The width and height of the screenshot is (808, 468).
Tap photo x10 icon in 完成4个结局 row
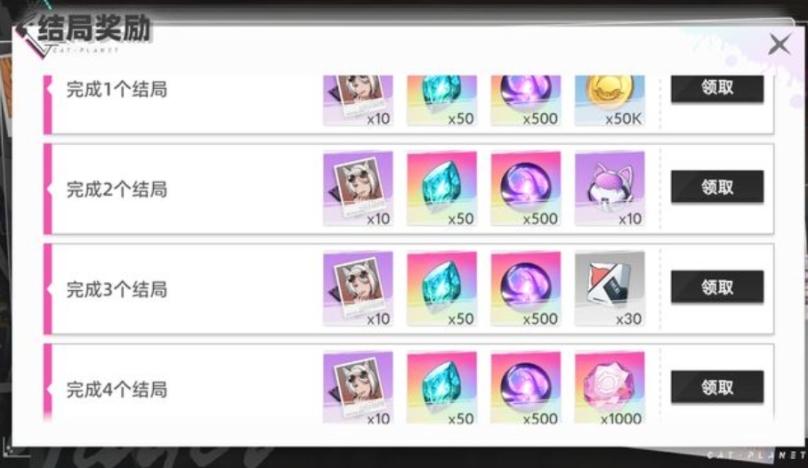[x=358, y=388]
